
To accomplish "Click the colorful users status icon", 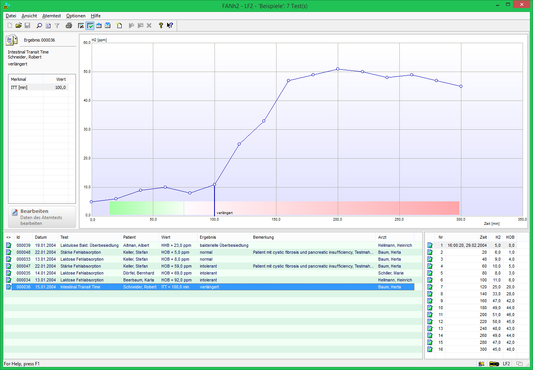I will pos(481,364).
